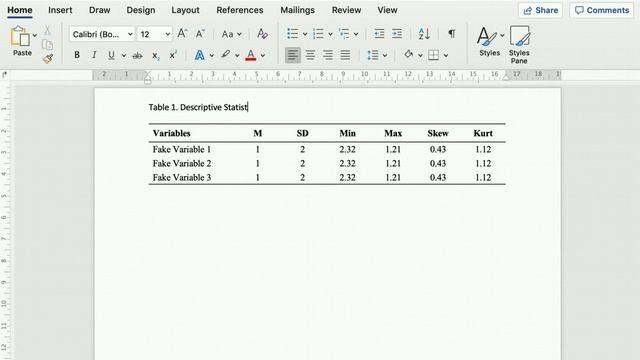Expand borders options arrow
The height and width of the screenshot is (360, 640).
coord(446,56)
